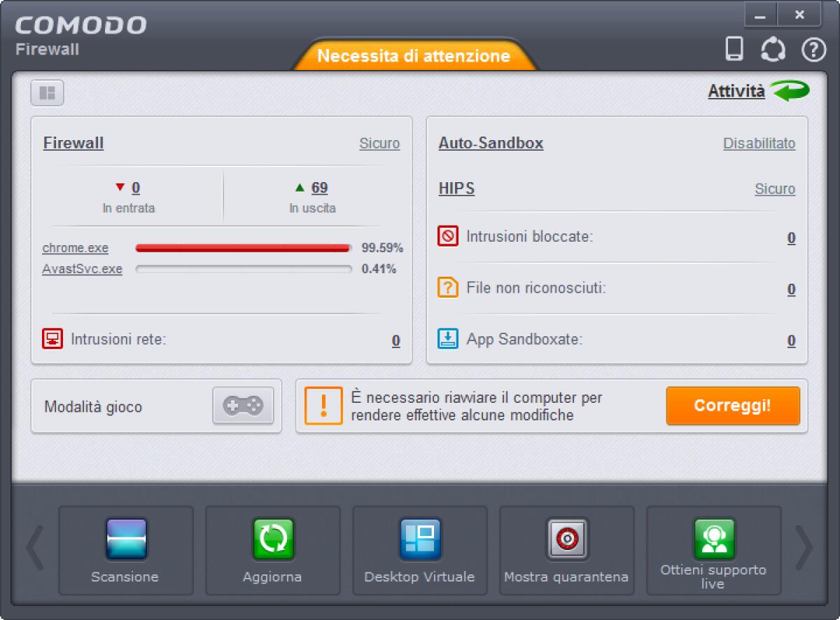Open help via the question mark icon
Viewport: 840px width, 620px height.
(x=812, y=49)
